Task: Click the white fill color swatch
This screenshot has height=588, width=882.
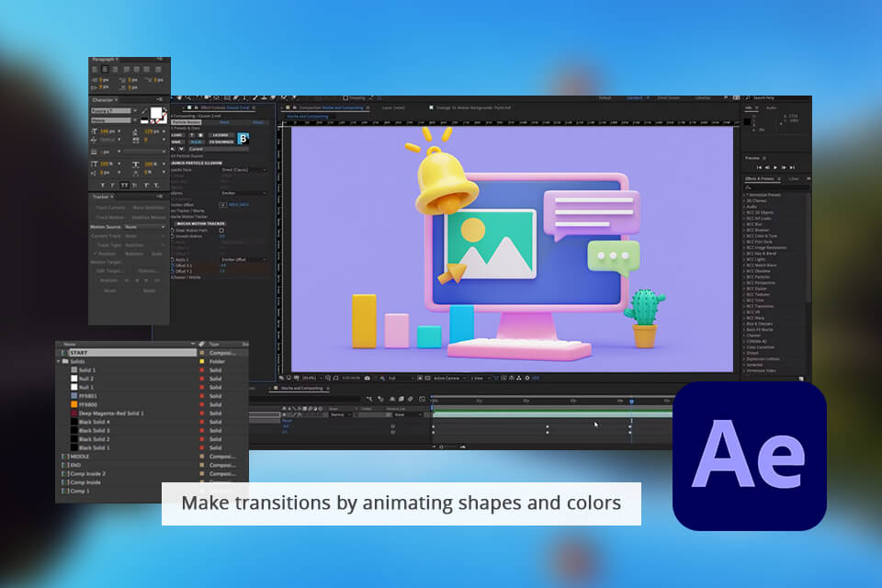Action: pyautogui.click(x=156, y=114)
